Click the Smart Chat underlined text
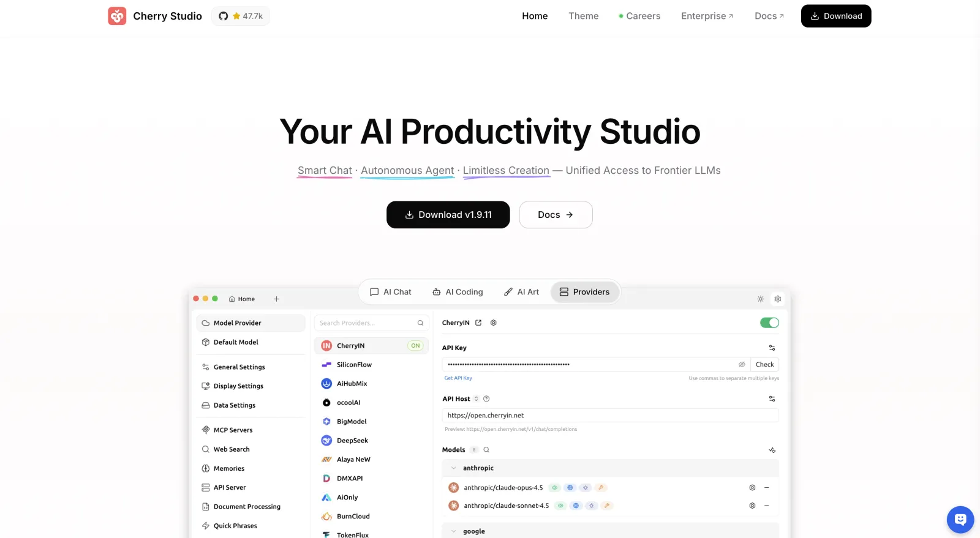This screenshot has height=538, width=980. click(325, 171)
